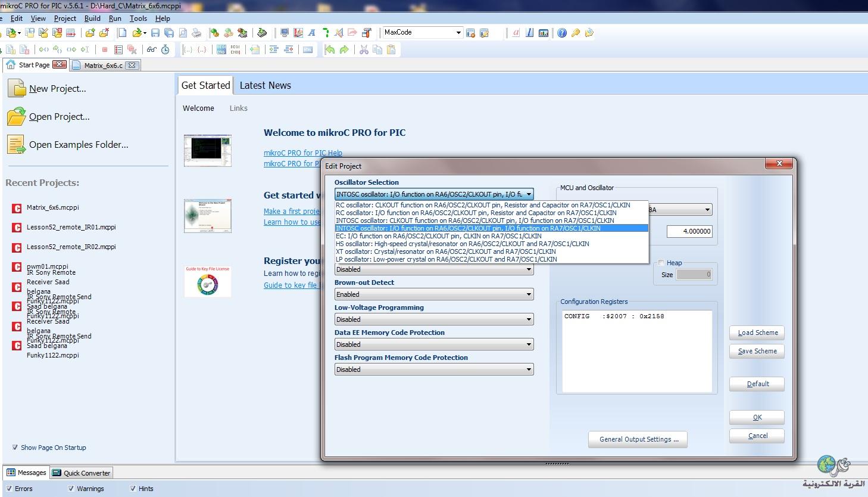Close the Matrix_6x6.c tab with X
This screenshot has width=868, height=497.
click(x=132, y=65)
